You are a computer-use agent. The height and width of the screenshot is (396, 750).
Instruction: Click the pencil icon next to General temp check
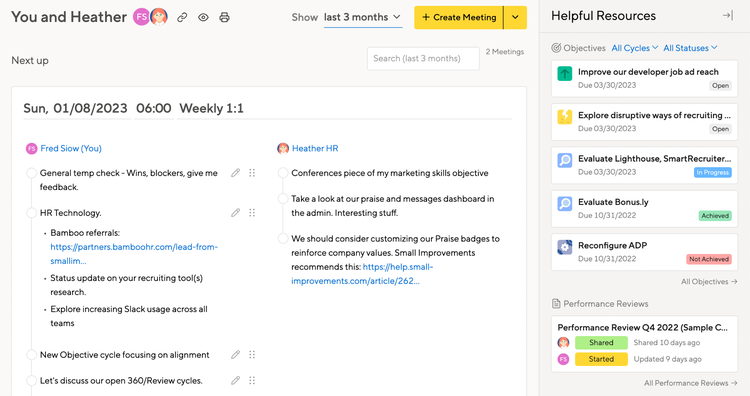[235, 173]
